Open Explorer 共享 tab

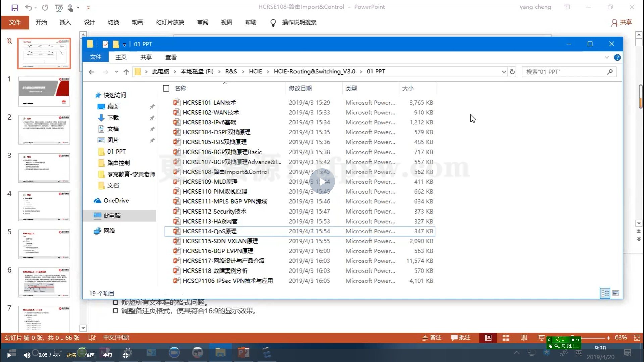pos(146,57)
